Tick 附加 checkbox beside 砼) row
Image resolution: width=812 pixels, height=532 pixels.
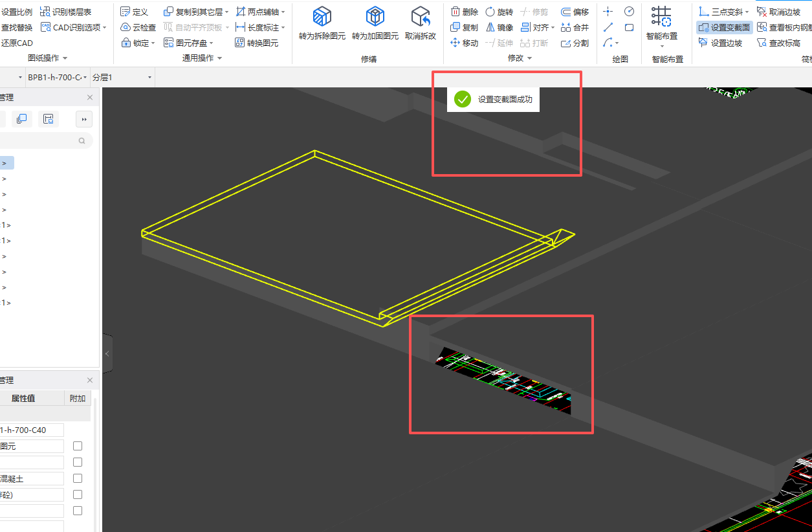78,494
